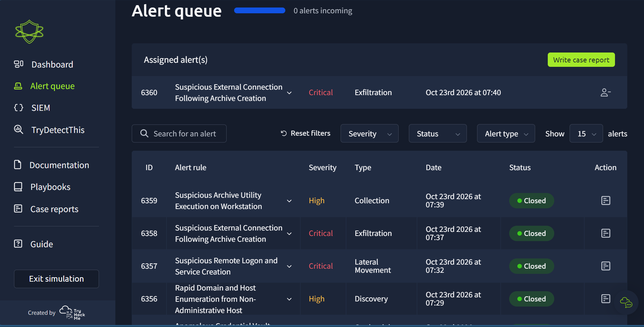Open the report icon for alert 6357
The height and width of the screenshot is (327, 644).
coord(606,266)
